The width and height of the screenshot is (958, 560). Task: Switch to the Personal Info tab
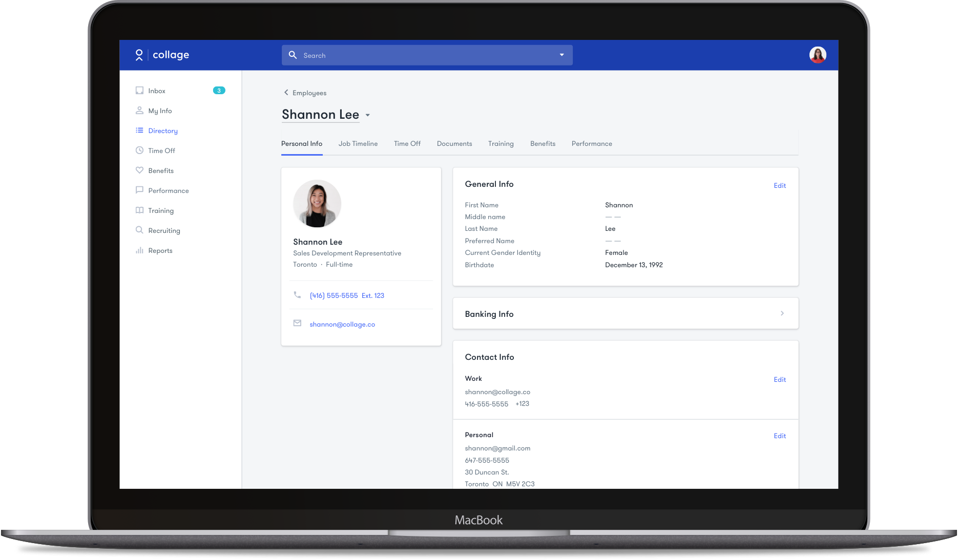click(302, 144)
